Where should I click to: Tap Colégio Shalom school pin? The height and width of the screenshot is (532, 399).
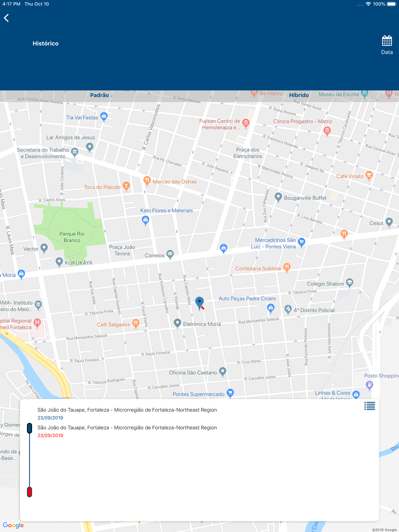click(350, 283)
